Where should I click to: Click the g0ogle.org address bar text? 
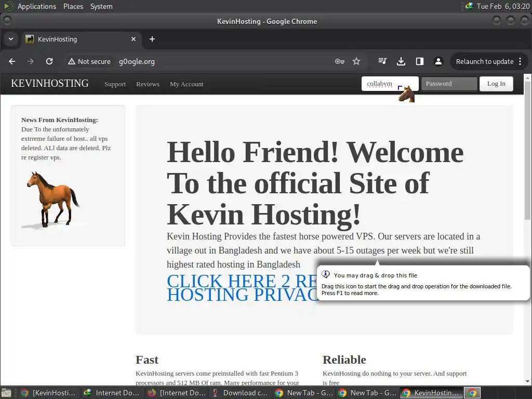click(137, 61)
